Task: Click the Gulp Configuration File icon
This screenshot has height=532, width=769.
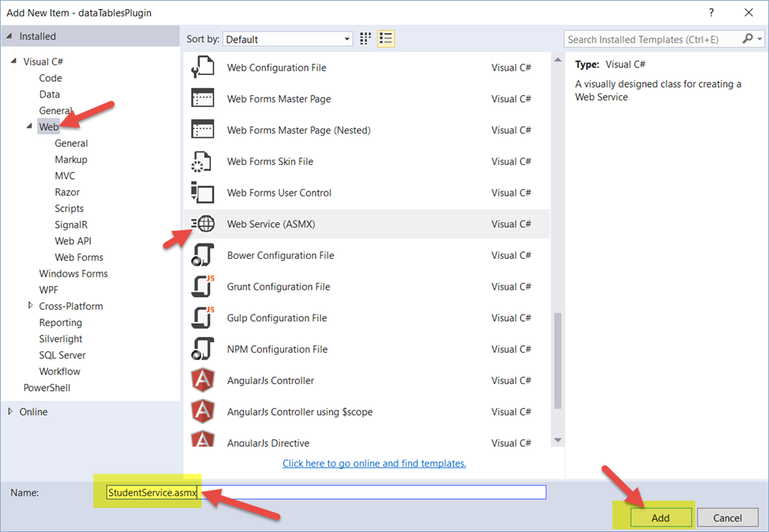Action: 203,318
